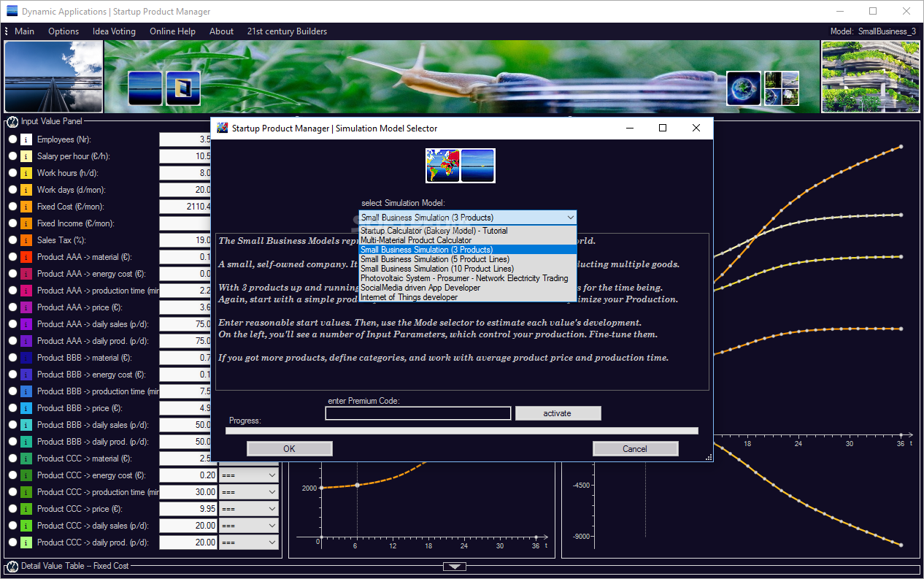
Task: Collapse the Simulation Model combo box arrow
Action: [570, 218]
